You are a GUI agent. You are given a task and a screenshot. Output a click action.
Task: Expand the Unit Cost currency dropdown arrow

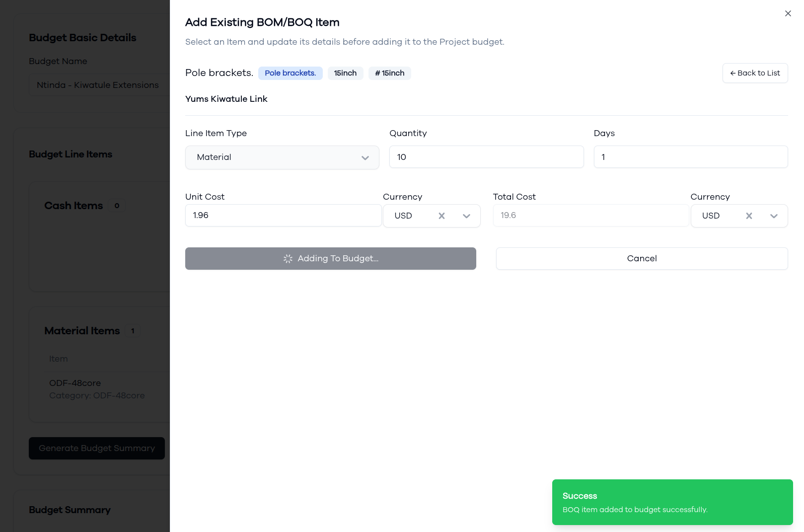point(466,216)
